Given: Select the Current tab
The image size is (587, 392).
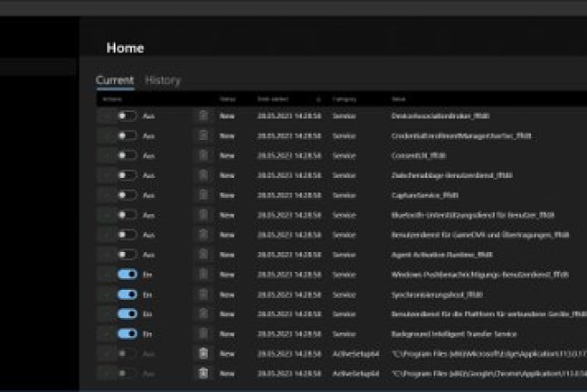Looking at the screenshot, I should click(x=115, y=80).
